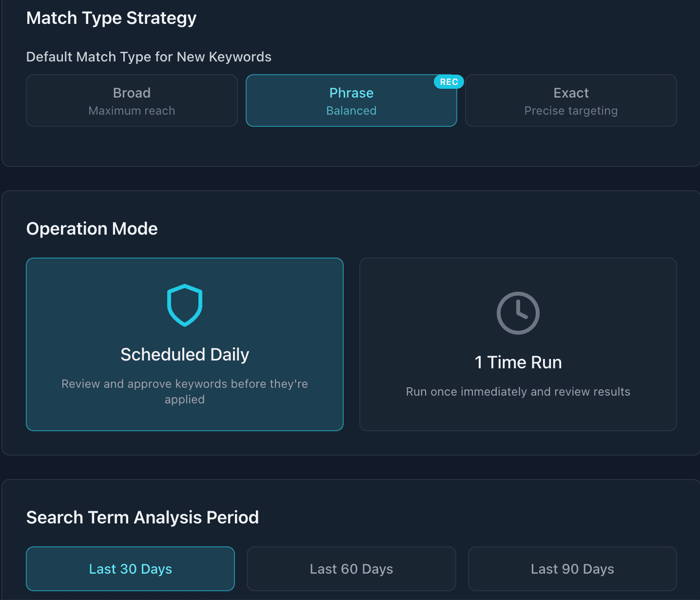Screen dimensions: 700x600
Task: Click the REC badge above Phrase
Action: 448,81
